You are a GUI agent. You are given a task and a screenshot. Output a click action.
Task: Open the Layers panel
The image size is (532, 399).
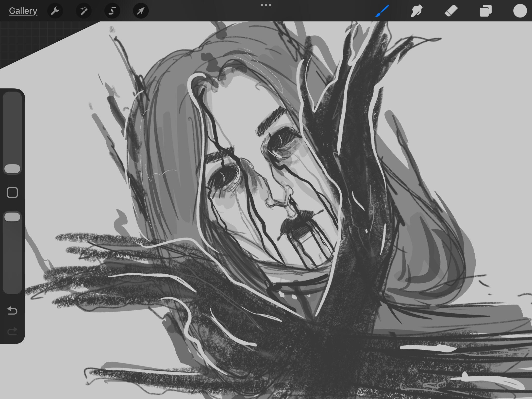(485, 11)
